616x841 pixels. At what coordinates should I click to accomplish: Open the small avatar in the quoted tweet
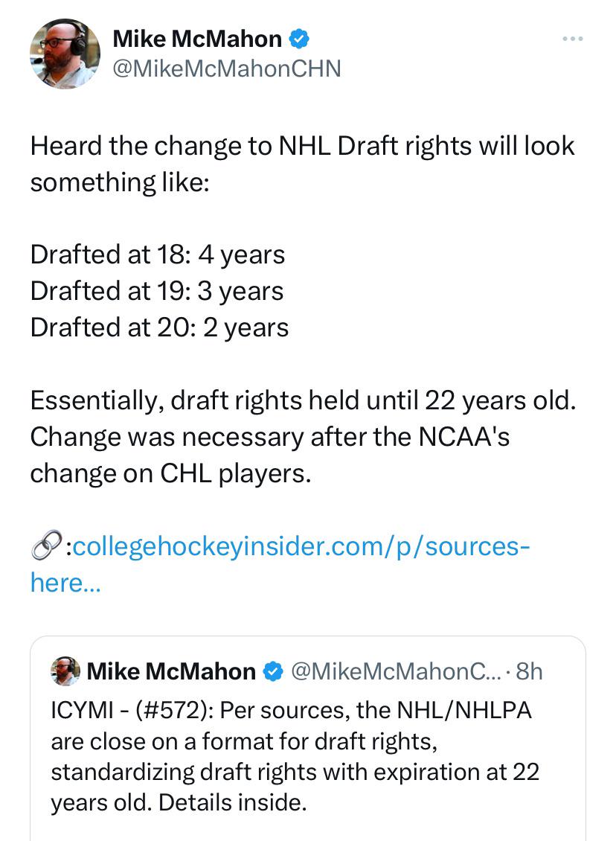pos(65,671)
